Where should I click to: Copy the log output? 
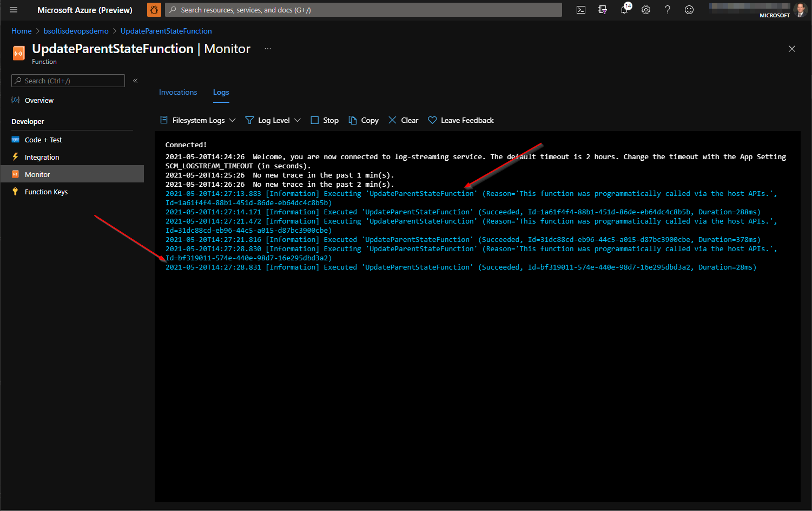[x=364, y=120]
